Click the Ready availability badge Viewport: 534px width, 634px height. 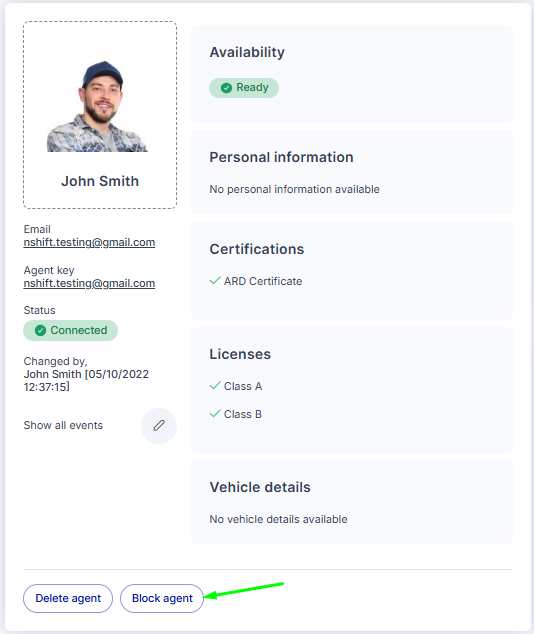[244, 88]
